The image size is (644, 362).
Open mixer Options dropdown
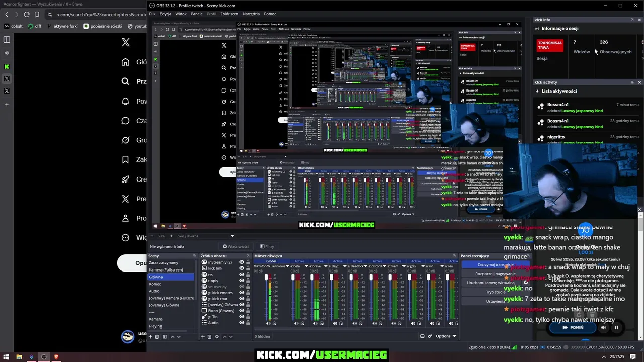[446, 336]
